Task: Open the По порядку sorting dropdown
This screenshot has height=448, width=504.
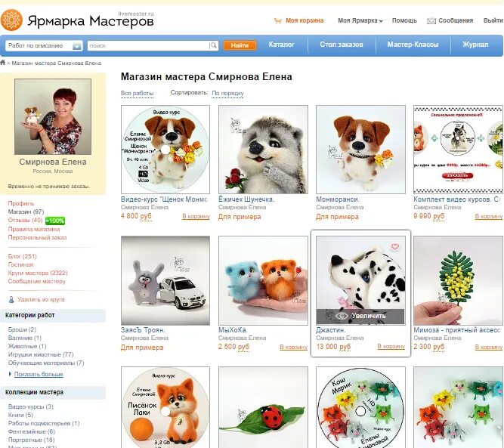Action: [227, 93]
